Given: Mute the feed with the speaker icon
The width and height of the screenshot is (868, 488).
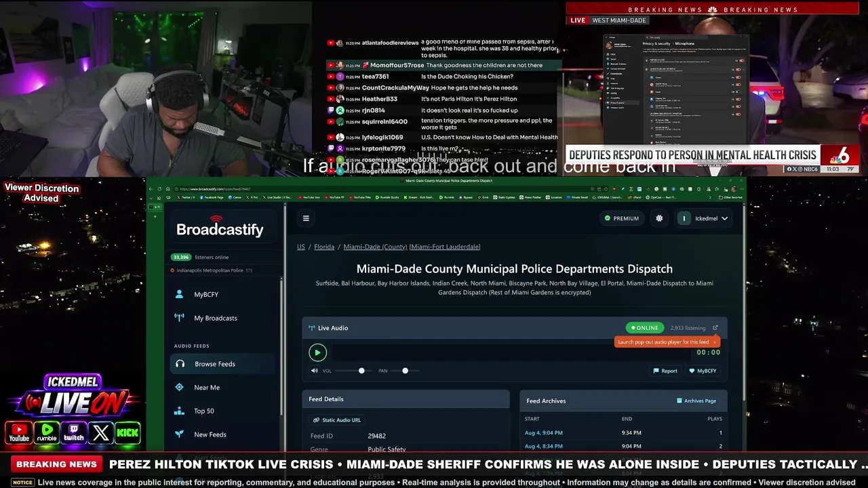Looking at the screenshot, I should (314, 371).
